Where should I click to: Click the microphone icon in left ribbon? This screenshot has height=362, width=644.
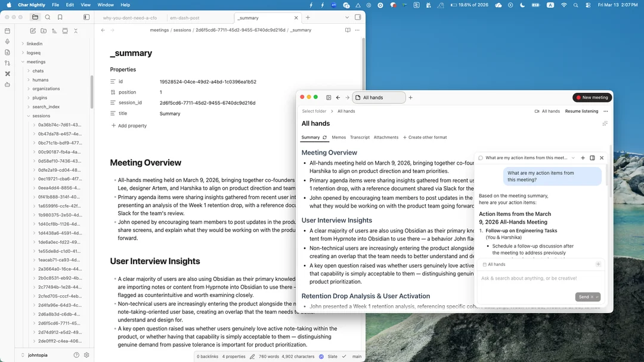[x=7, y=42]
